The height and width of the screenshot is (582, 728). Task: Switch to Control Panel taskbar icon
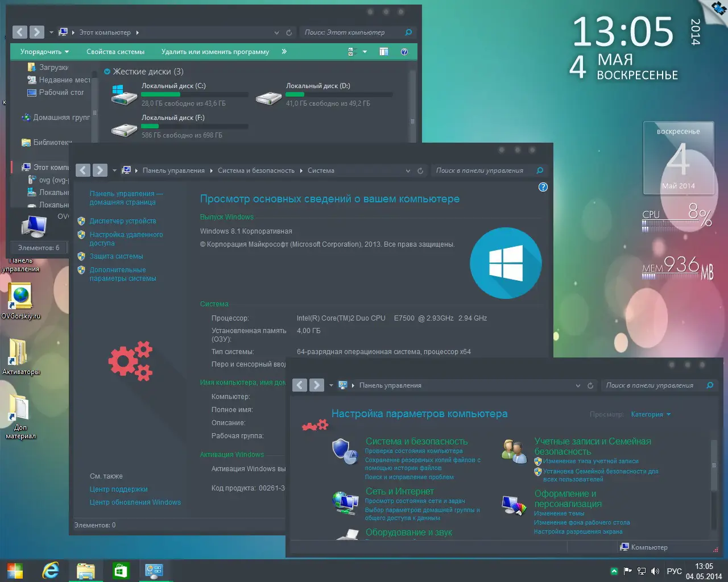154,570
